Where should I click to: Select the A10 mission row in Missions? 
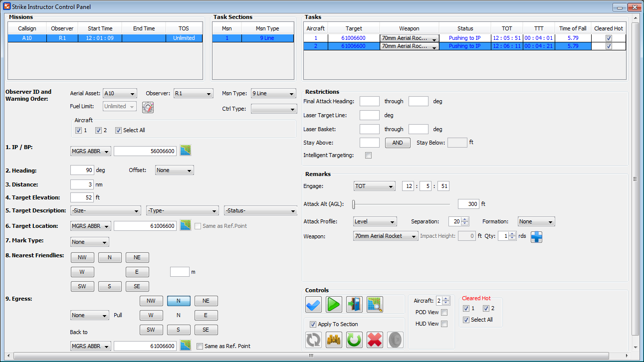(x=105, y=38)
